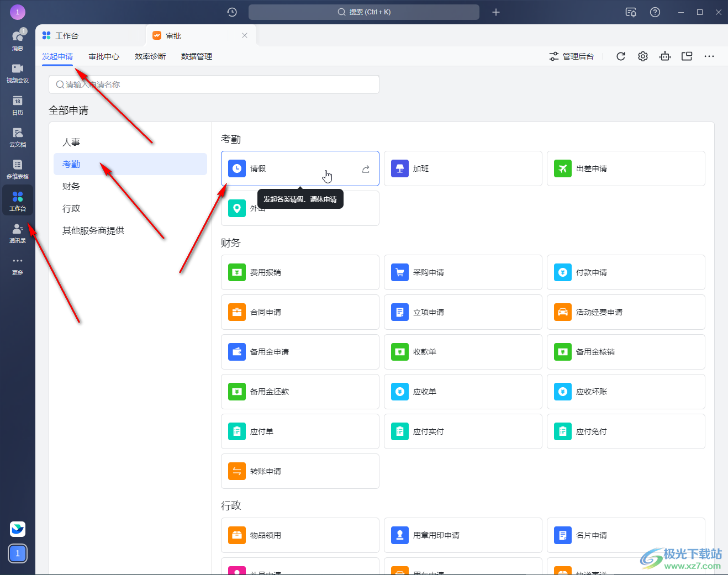Image resolution: width=728 pixels, height=575 pixels.
Task: Open 收款单 card
Action: click(463, 352)
